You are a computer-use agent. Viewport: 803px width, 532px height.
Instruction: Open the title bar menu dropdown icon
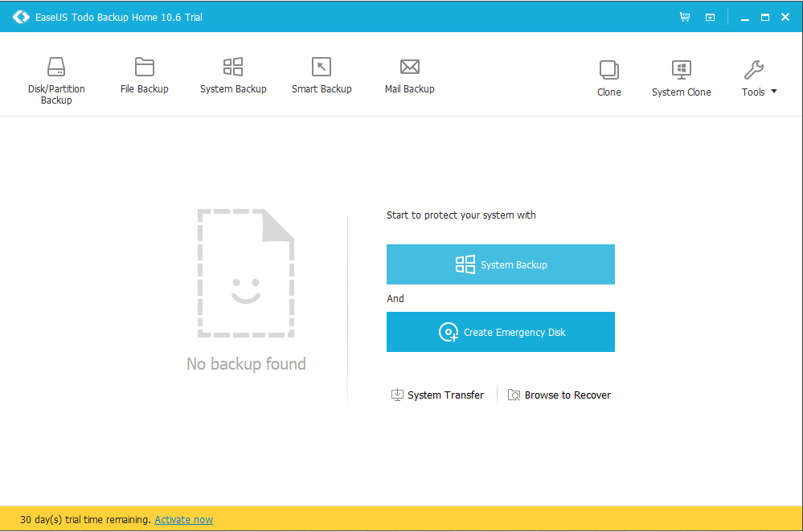(x=710, y=18)
